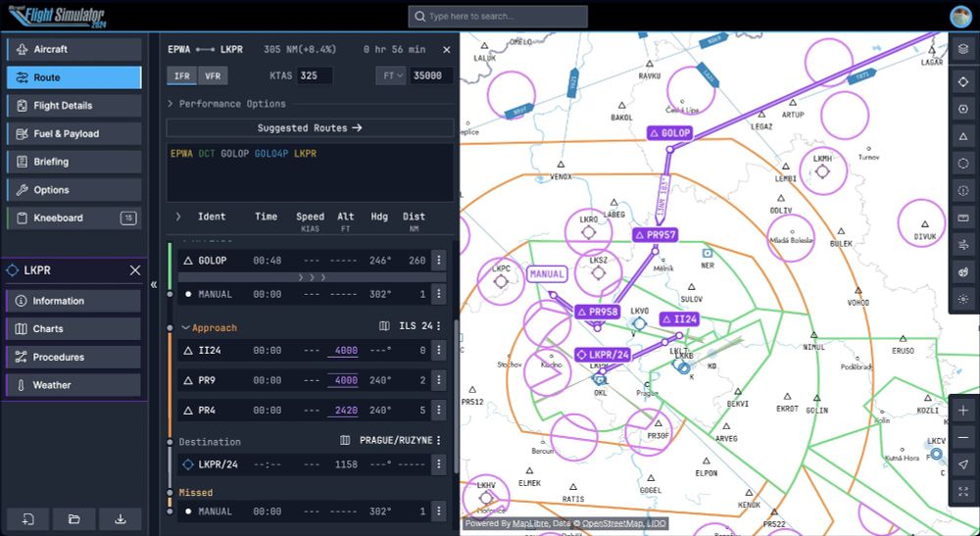Open options menu for LKPR/24 row
The image size is (980, 536).
pyautogui.click(x=439, y=464)
